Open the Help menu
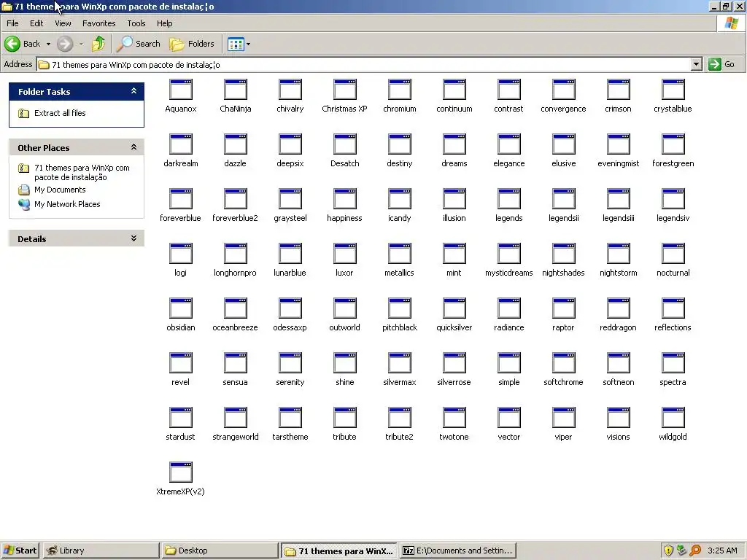This screenshot has width=747, height=560. pyautogui.click(x=164, y=23)
